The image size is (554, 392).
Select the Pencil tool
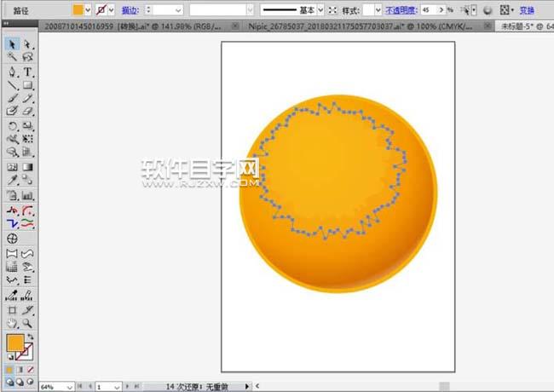pyautogui.click(x=27, y=98)
